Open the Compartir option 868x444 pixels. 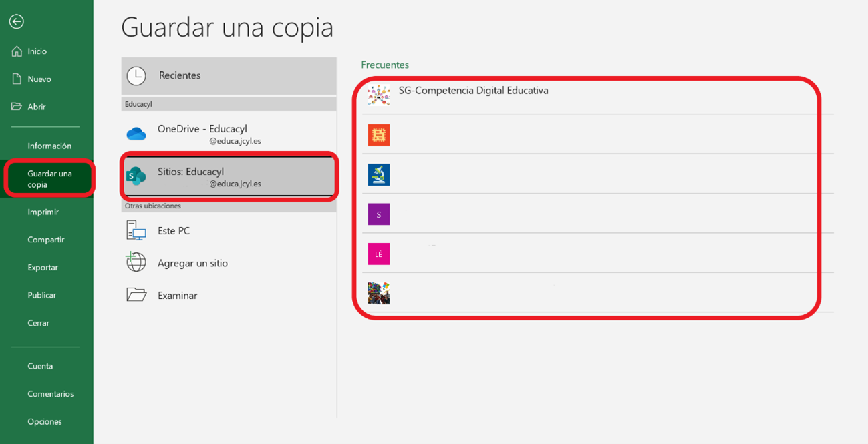[x=45, y=240]
